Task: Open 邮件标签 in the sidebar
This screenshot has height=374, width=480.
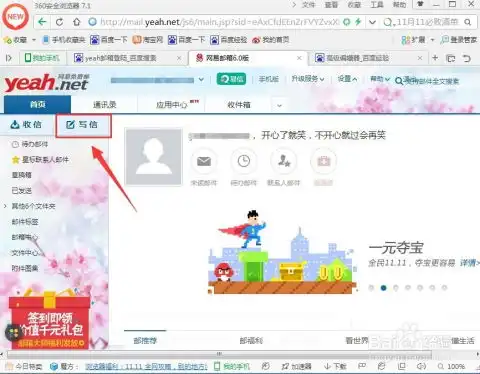Action: pos(25,222)
